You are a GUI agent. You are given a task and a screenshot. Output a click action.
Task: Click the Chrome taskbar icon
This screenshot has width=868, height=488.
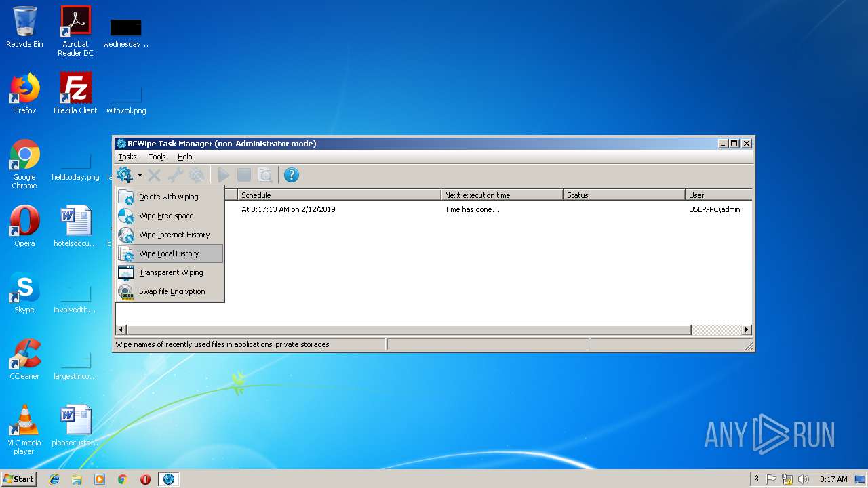point(123,479)
